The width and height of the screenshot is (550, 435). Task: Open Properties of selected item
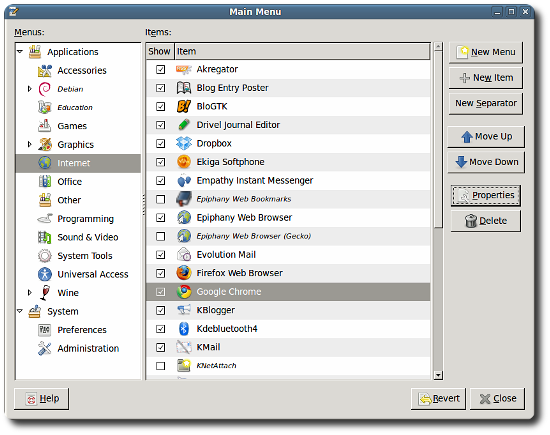(x=486, y=195)
